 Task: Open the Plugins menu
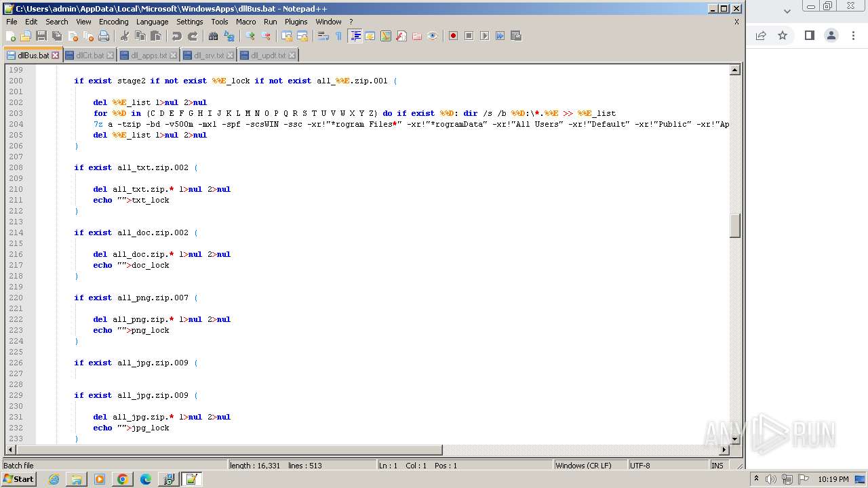296,22
